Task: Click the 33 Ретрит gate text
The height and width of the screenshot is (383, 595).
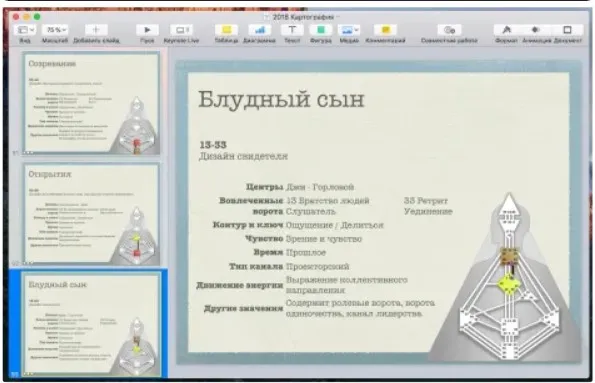Action: (x=426, y=200)
